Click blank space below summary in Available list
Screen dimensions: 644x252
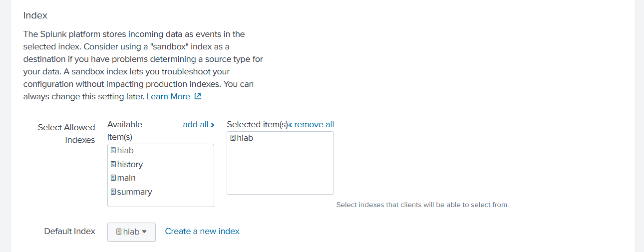(160, 201)
